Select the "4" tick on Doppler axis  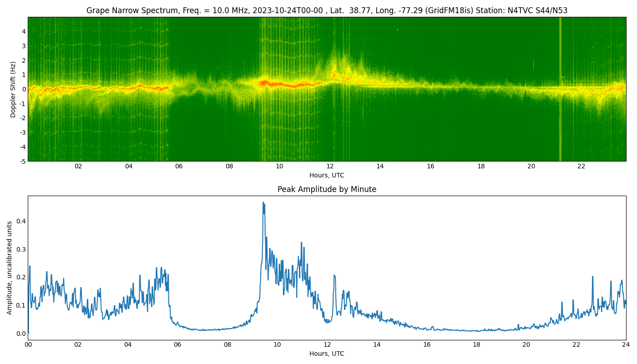point(23,31)
